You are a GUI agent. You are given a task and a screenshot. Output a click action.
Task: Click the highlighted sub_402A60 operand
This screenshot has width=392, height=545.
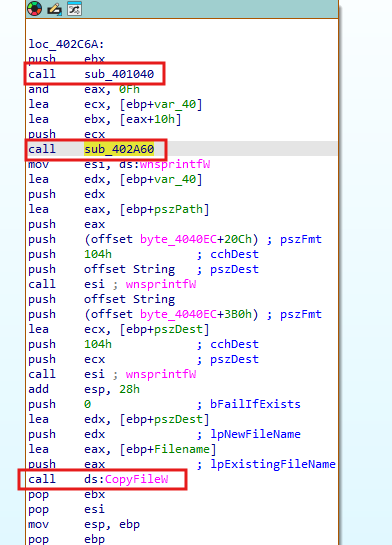[119, 149]
